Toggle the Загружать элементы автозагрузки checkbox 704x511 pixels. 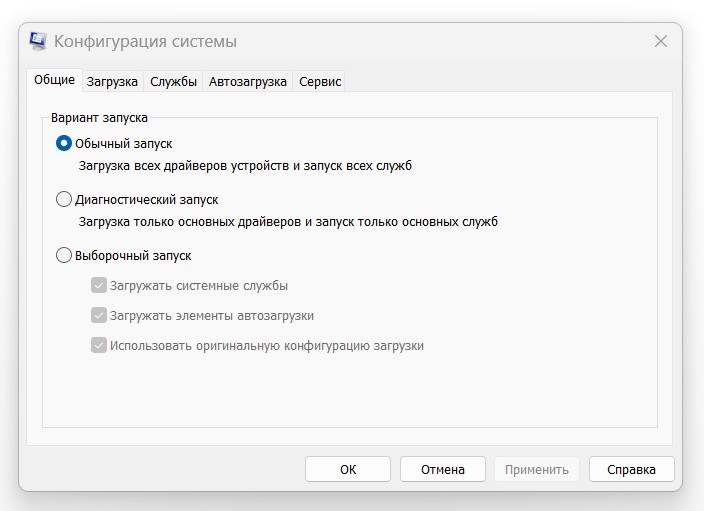pos(99,316)
